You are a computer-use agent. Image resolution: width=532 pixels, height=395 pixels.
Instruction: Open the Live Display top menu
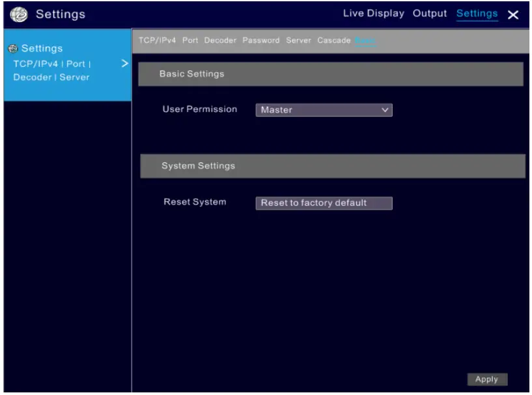click(x=373, y=13)
